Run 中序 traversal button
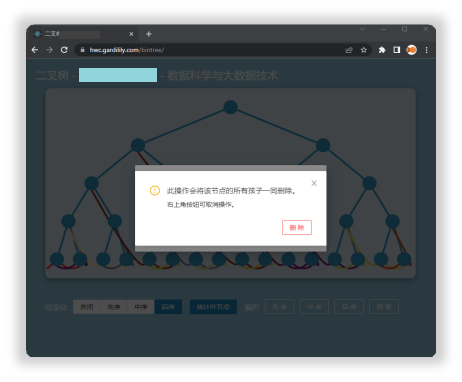462x382 pixels. [314, 307]
